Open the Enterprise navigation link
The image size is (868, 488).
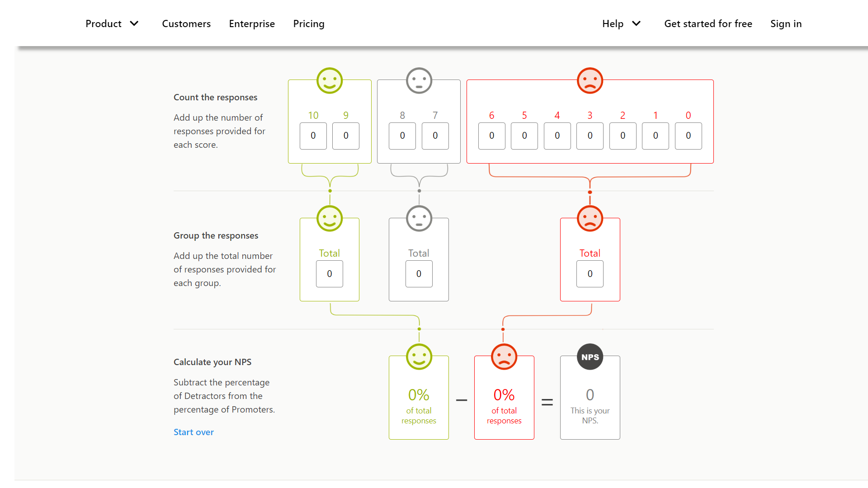click(252, 23)
